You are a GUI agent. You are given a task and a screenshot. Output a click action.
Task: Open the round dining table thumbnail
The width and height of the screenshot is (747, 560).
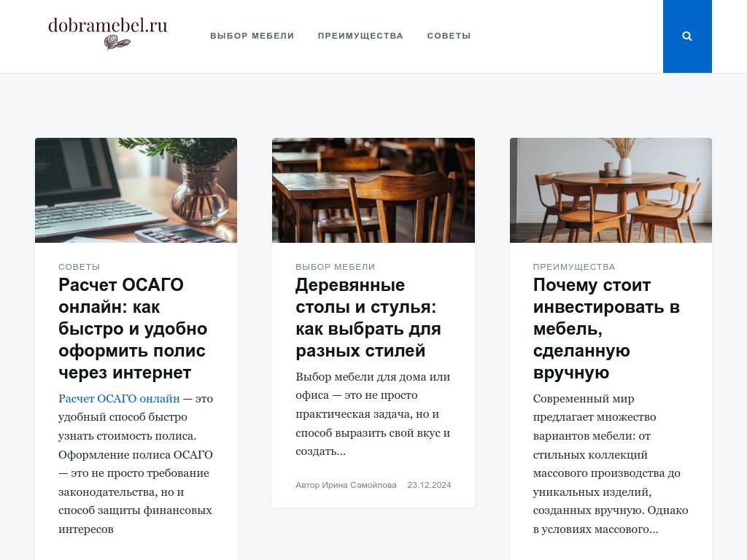(611, 190)
